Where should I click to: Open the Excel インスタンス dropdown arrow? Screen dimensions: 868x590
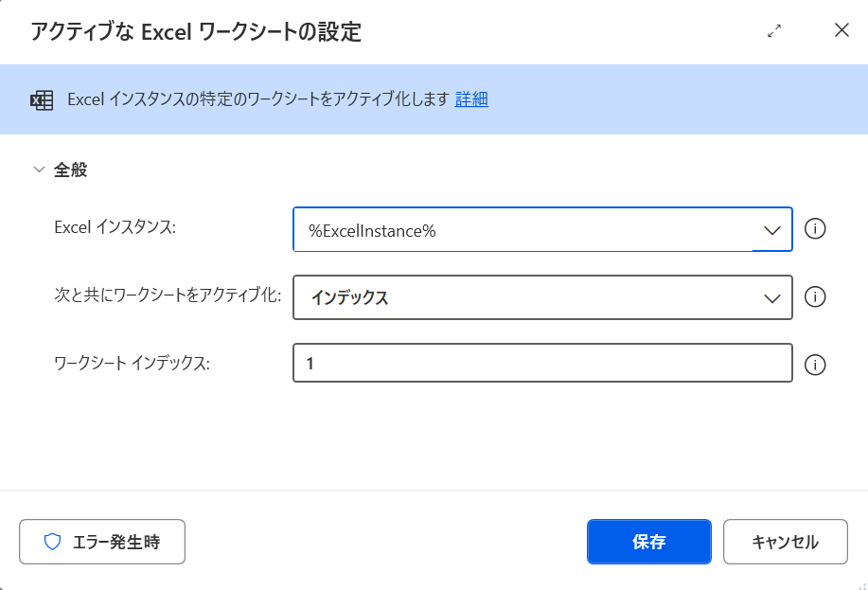(771, 230)
